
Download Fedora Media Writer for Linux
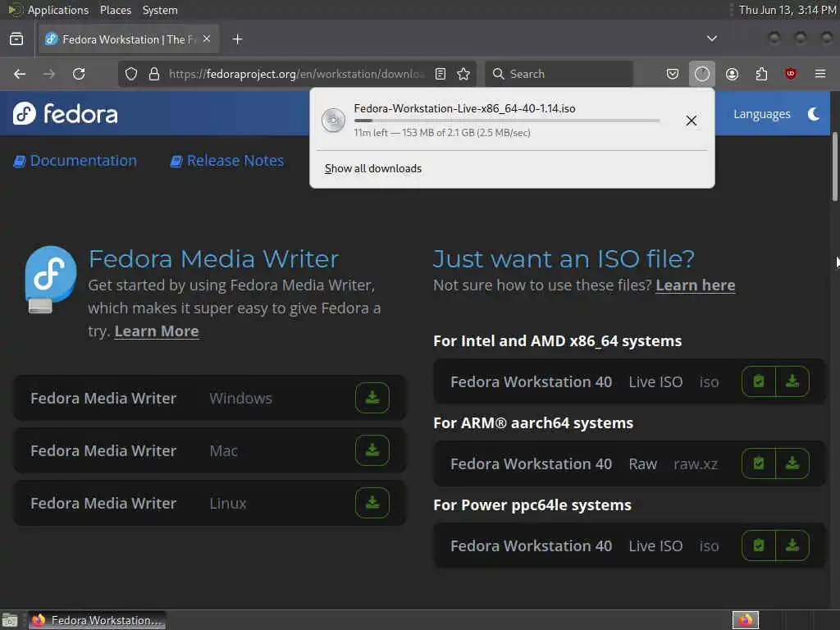click(x=372, y=503)
